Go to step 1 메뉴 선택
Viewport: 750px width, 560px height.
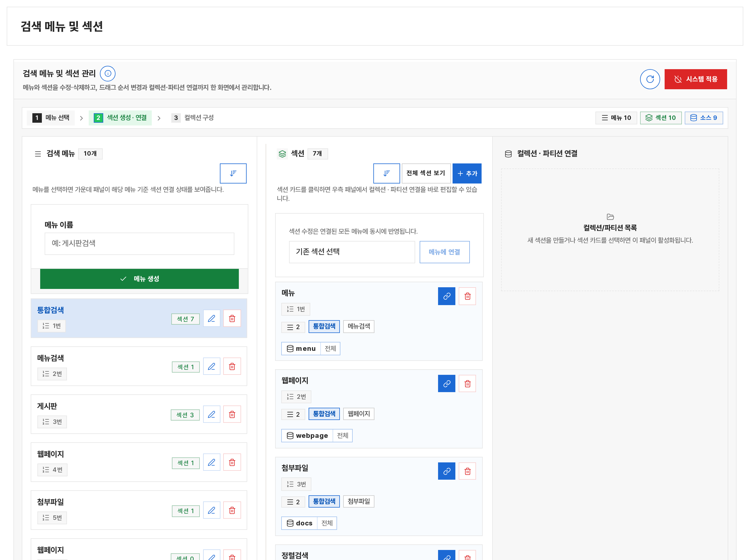pyautogui.click(x=51, y=118)
